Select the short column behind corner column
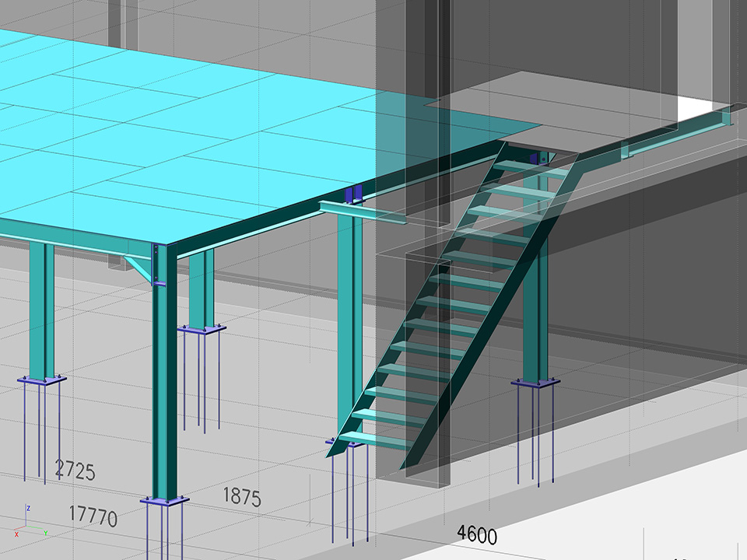The height and width of the screenshot is (560, 747). click(201, 288)
